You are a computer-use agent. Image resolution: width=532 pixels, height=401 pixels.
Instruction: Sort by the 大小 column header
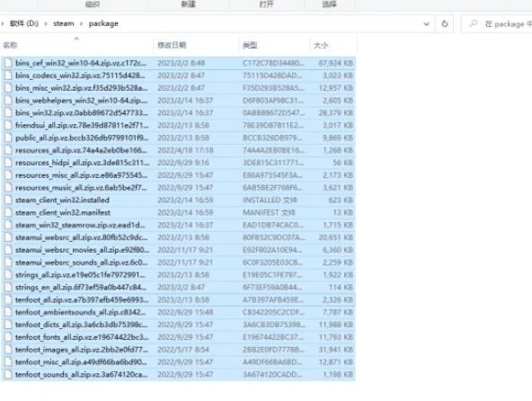[321, 45]
